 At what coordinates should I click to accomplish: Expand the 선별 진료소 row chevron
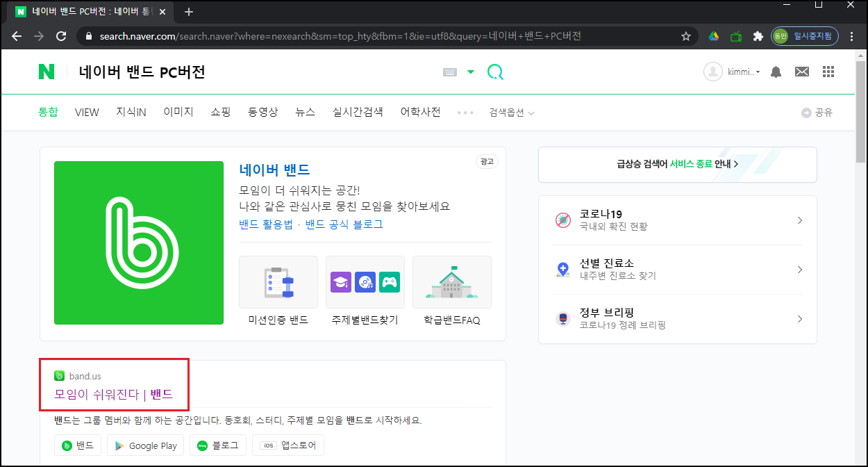tap(800, 270)
